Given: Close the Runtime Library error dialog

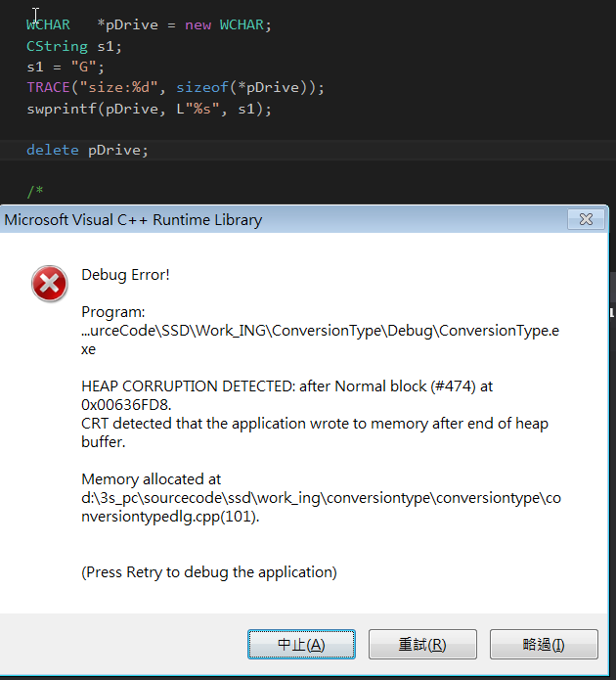Looking at the screenshot, I should pos(586,219).
